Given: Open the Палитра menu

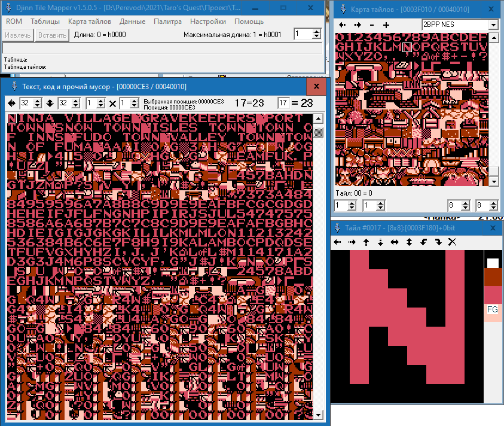Looking at the screenshot, I should tap(167, 22).
